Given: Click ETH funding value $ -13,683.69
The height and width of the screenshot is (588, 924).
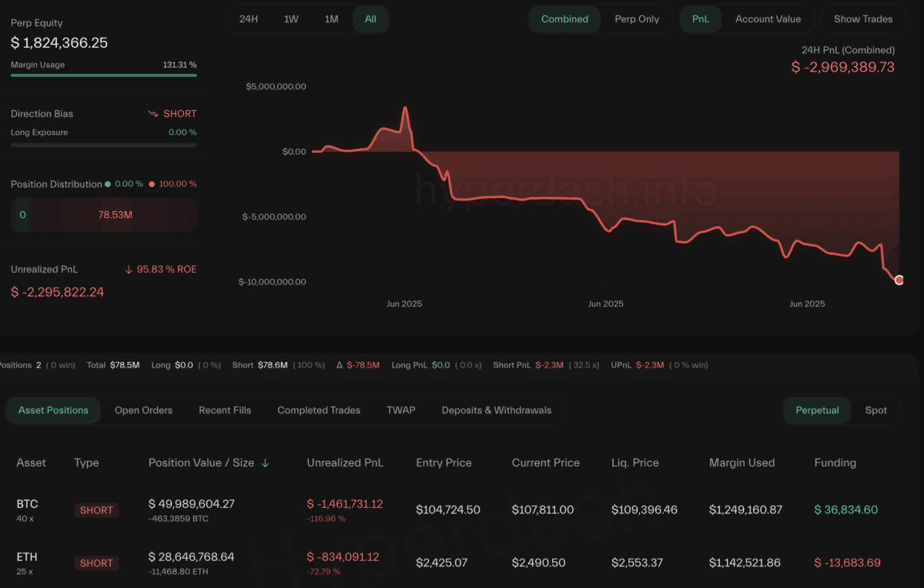Looking at the screenshot, I should pyautogui.click(x=848, y=563).
